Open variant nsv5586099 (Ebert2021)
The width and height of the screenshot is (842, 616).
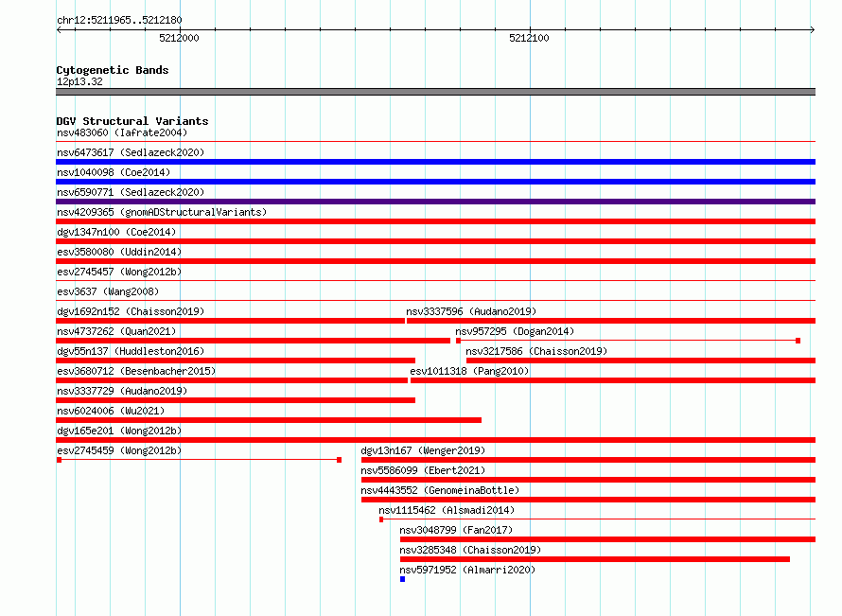coord(423,470)
